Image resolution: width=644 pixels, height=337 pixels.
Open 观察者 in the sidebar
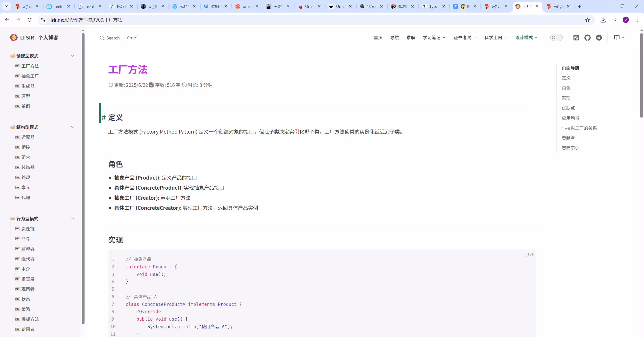[x=28, y=289]
